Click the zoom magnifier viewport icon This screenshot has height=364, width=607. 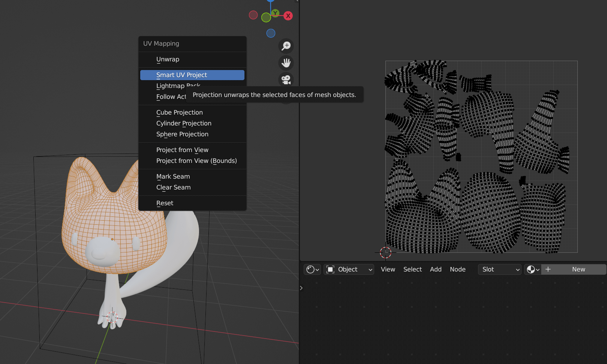tap(286, 46)
